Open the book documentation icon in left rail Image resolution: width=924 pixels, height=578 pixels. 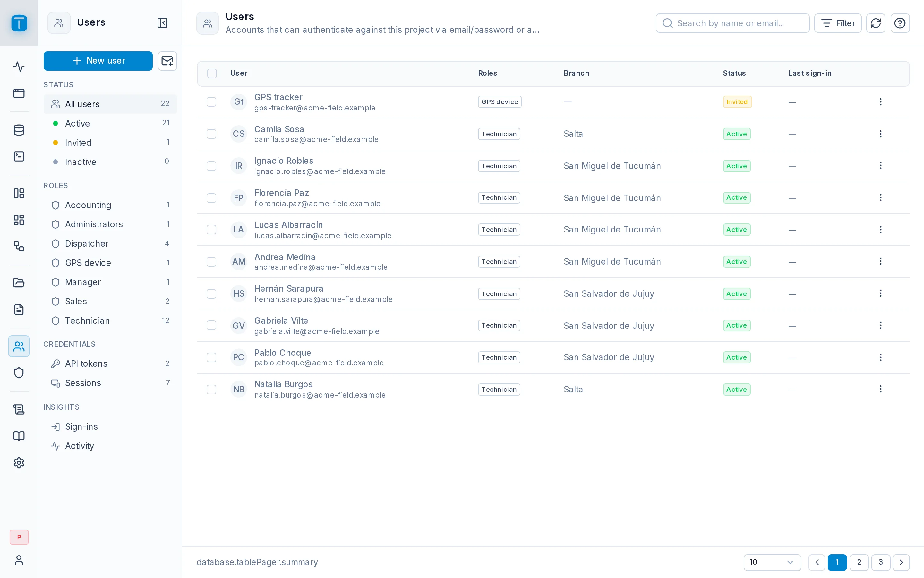coord(19,436)
